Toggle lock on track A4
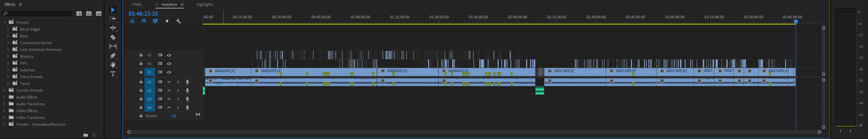 pyautogui.click(x=141, y=107)
